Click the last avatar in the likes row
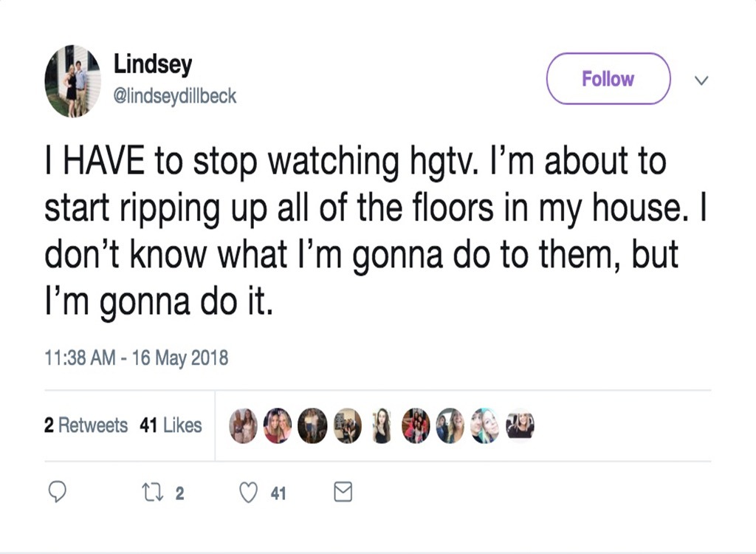The width and height of the screenshot is (756, 554). [521, 425]
